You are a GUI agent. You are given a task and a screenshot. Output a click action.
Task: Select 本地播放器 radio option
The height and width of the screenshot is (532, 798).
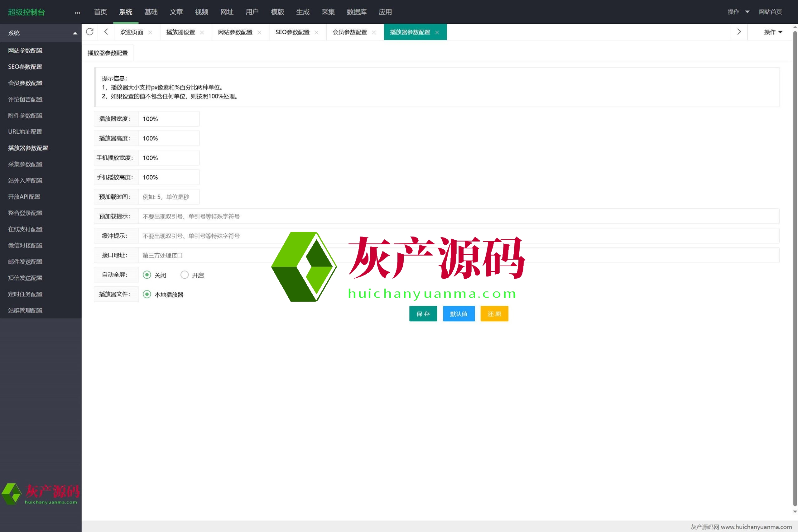pyautogui.click(x=147, y=294)
